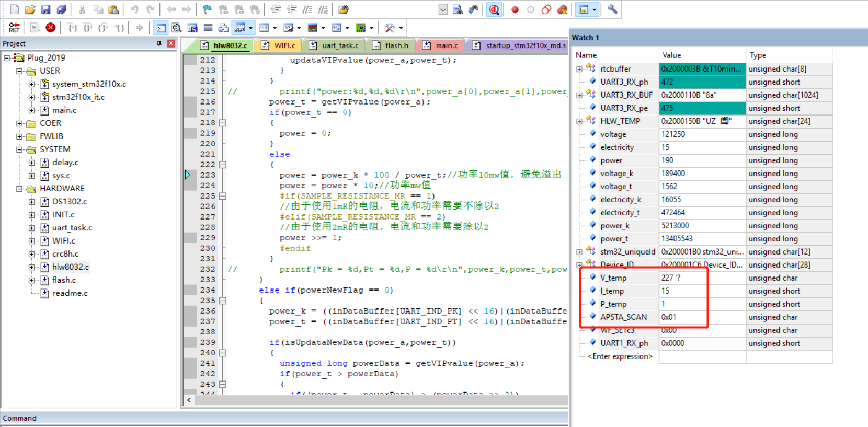Viewport: 868px width, 427px height.
Task: Open configuration with the wrench icon
Action: click(x=612, y=9)
